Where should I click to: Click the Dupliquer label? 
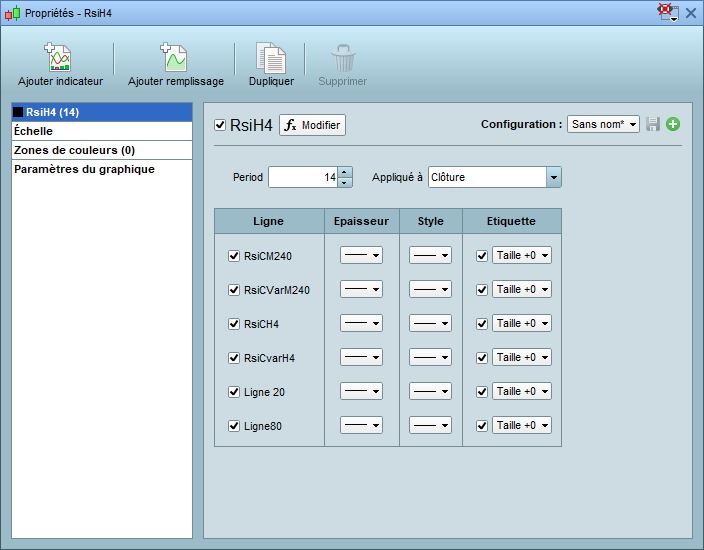click(271, 81)
